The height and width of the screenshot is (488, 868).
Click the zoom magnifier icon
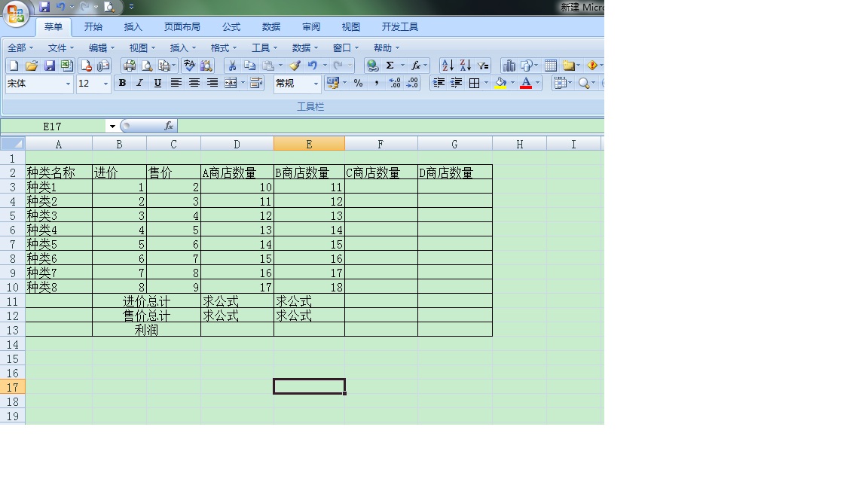pos(583,83)
